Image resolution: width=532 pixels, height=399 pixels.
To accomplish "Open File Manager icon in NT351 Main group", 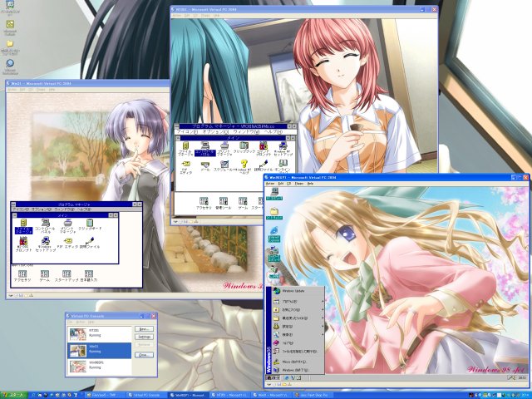I will point(185,150).
